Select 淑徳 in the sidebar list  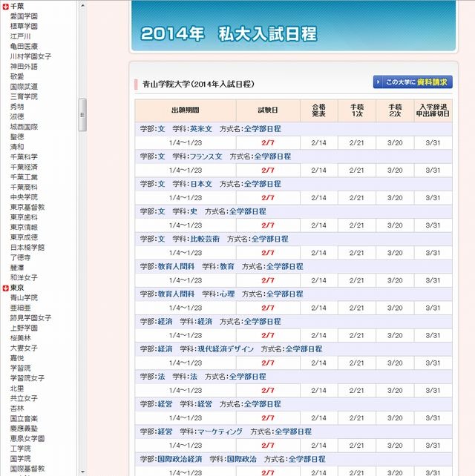17,116
